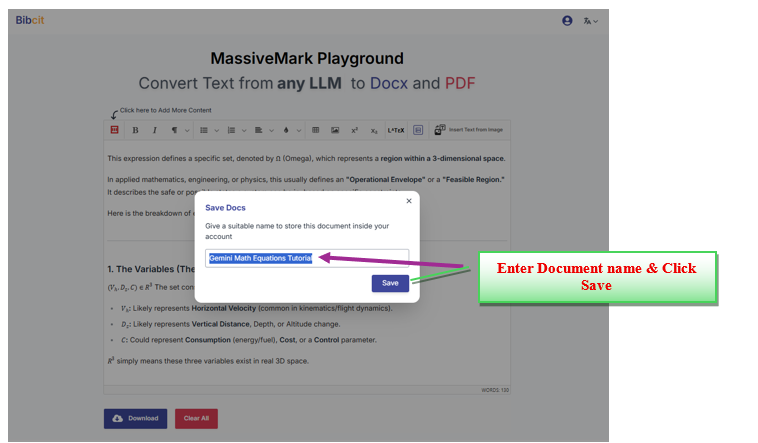Open the text color picker
This screenshot has width=758, height=443.
(289, 130)
